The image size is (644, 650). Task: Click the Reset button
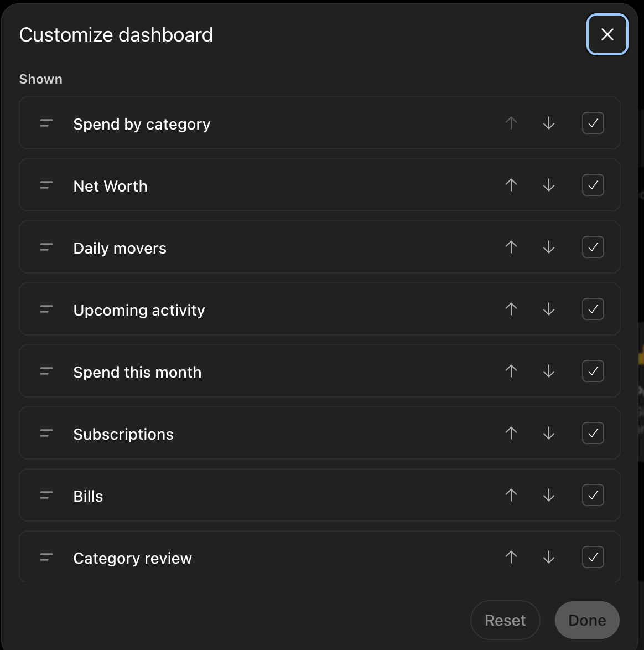tap(505, 620)
